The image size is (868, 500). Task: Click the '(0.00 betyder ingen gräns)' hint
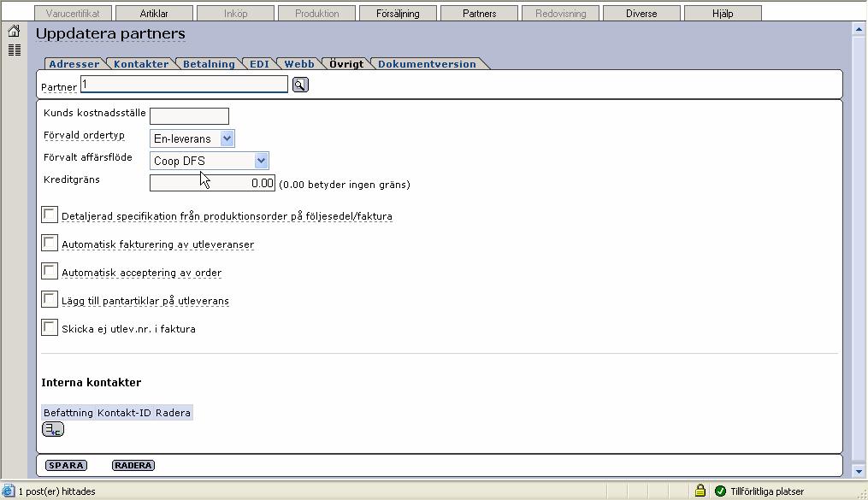pos(345,185)
